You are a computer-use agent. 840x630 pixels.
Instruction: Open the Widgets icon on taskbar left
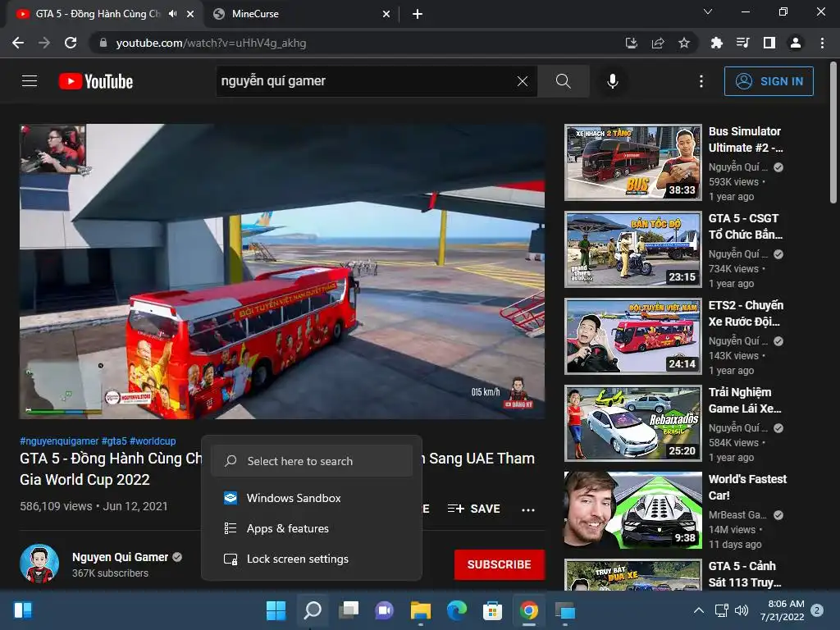coord(23,610)
